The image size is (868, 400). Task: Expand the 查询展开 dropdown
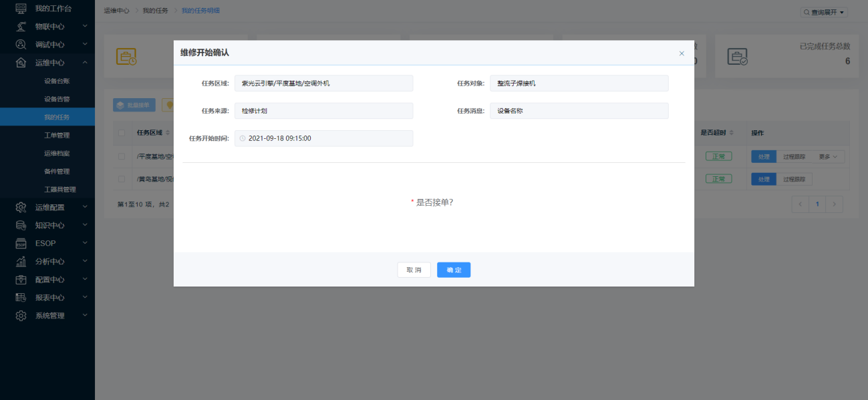tap(824, 12)
